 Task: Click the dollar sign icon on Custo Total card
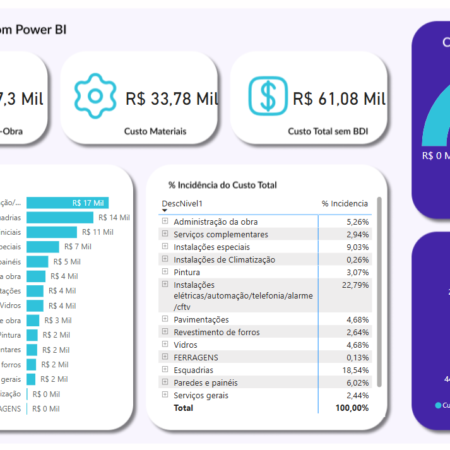coord(268,96)
